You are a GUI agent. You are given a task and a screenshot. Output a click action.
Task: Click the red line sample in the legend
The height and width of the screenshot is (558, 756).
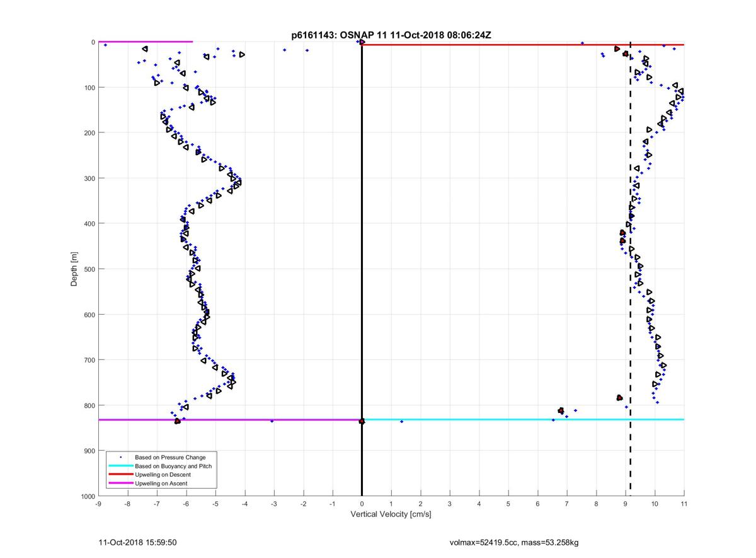point(120,474)
